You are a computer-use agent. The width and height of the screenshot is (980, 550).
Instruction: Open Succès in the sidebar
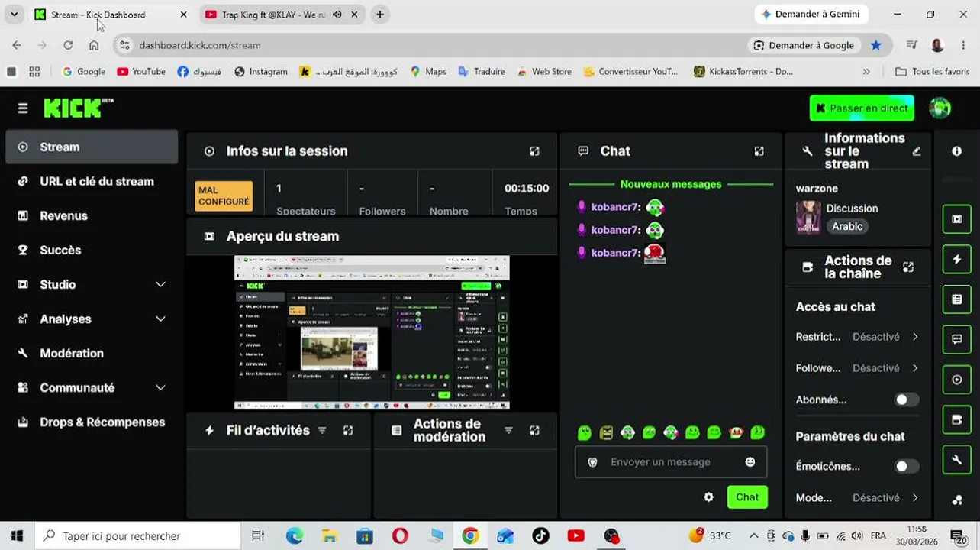(92, 251)
